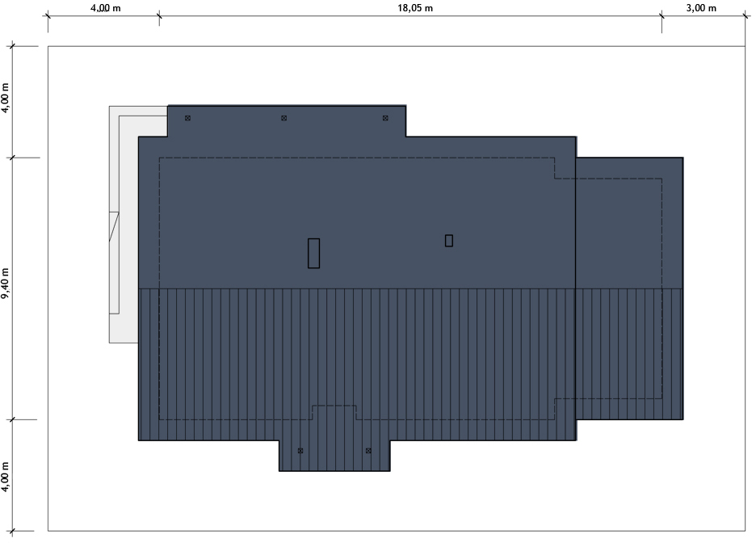Click the rightmost vent marker on top roof edge
The width and height of the screenshot is (756, 543).
point(385,118)
